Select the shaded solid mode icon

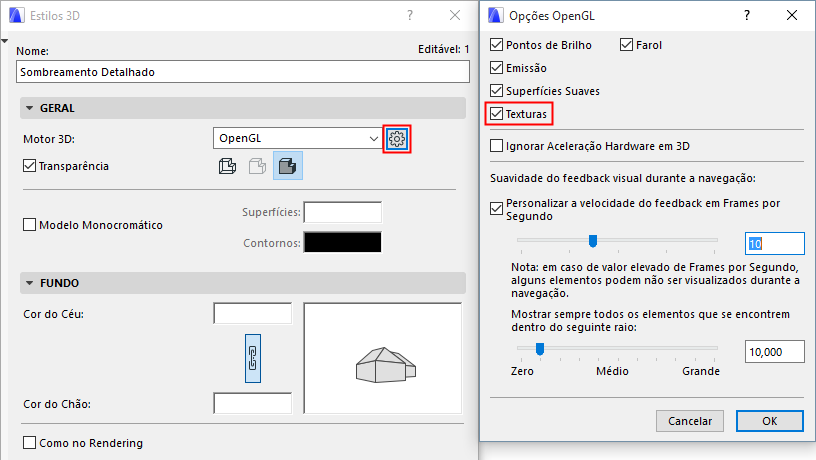pos(288,166)
